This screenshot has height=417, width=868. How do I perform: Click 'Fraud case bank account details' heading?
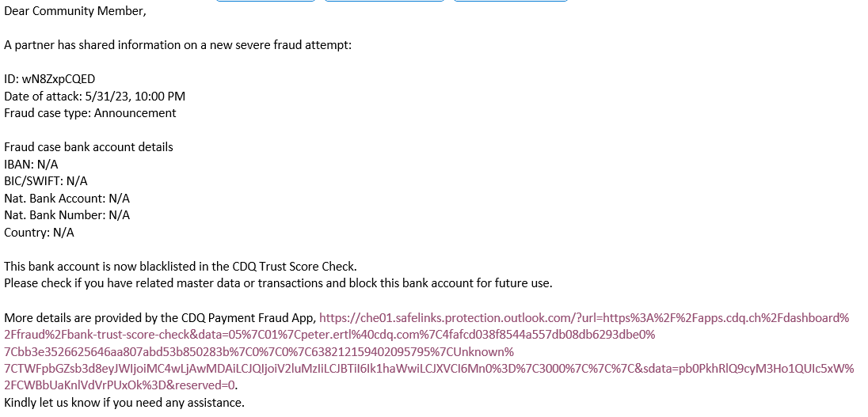(89, 147)
